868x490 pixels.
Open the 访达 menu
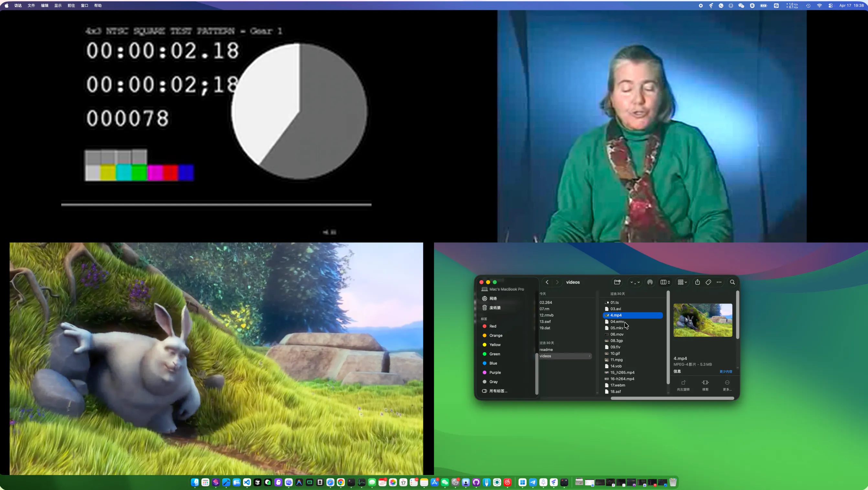[x=18, y=5]
